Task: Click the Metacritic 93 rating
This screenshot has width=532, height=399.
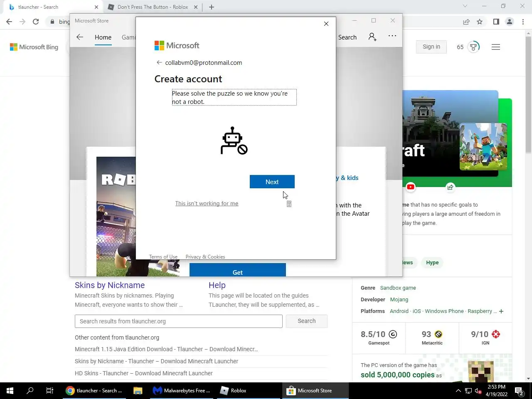Action: (x=432, y=337)
